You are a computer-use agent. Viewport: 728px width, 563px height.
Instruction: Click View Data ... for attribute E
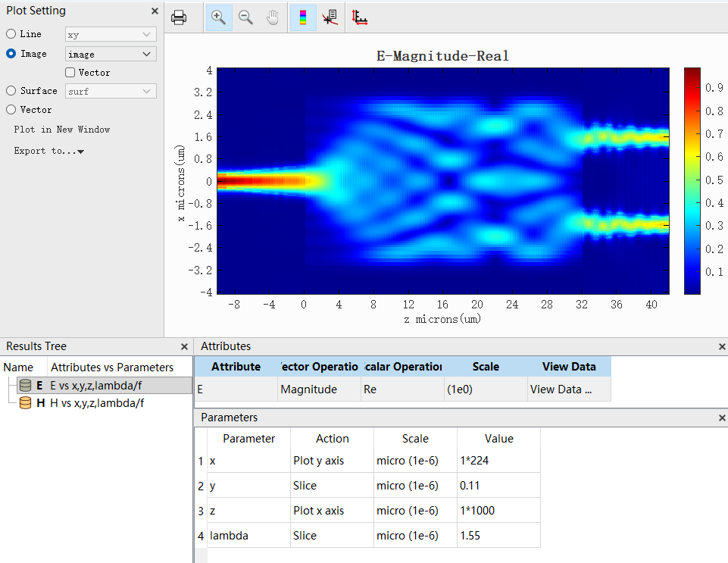[561, 389]
